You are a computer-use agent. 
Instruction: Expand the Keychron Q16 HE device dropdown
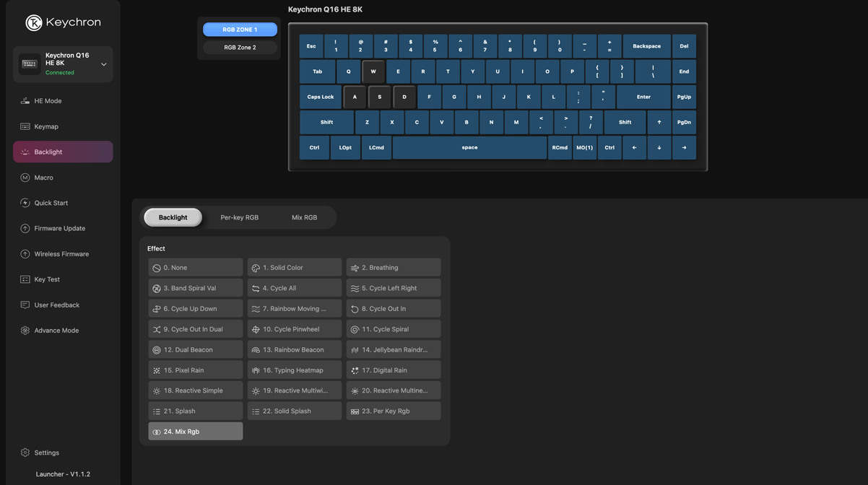pyautogui.click(x=103, y=64)
